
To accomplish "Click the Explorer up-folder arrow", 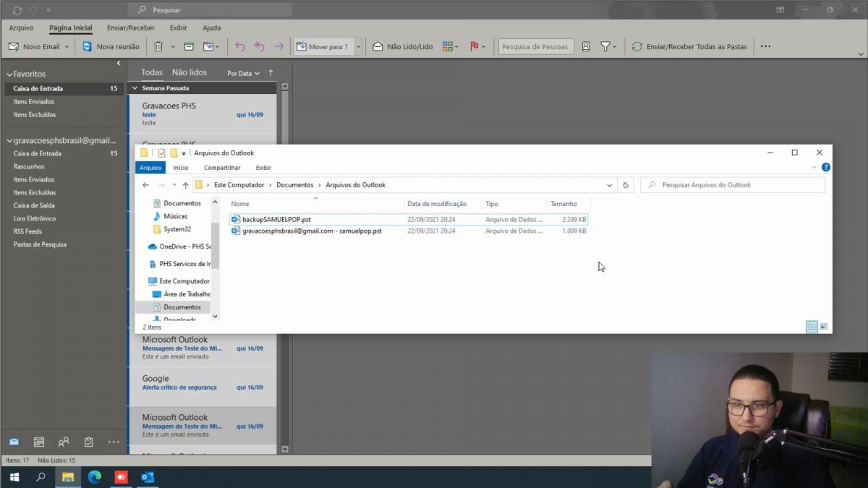I will (x=185, y=185).
